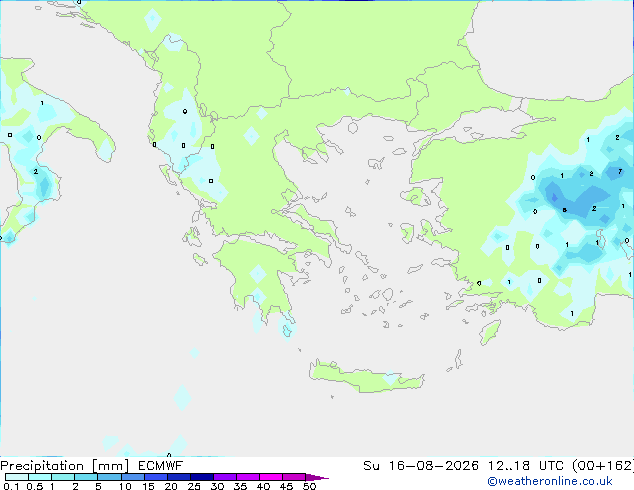The image size is (634, 490).
Task: Click the legend swatch between 25 and 30
Action: pos(202,477)
